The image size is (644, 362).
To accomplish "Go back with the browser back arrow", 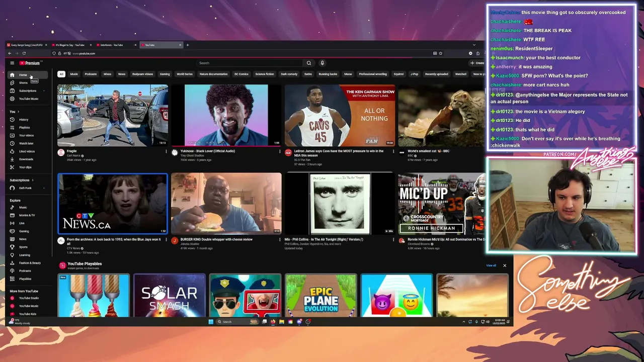I will coord(10,53).
